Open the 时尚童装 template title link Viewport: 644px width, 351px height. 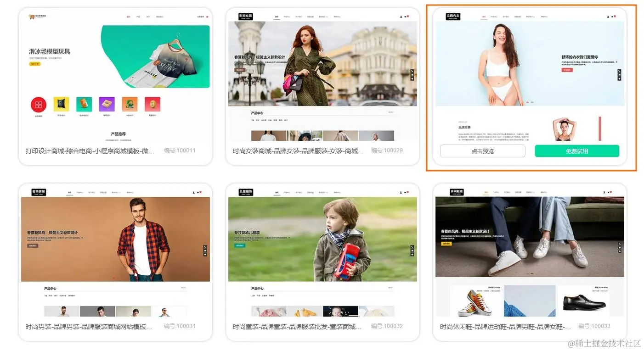297,327
